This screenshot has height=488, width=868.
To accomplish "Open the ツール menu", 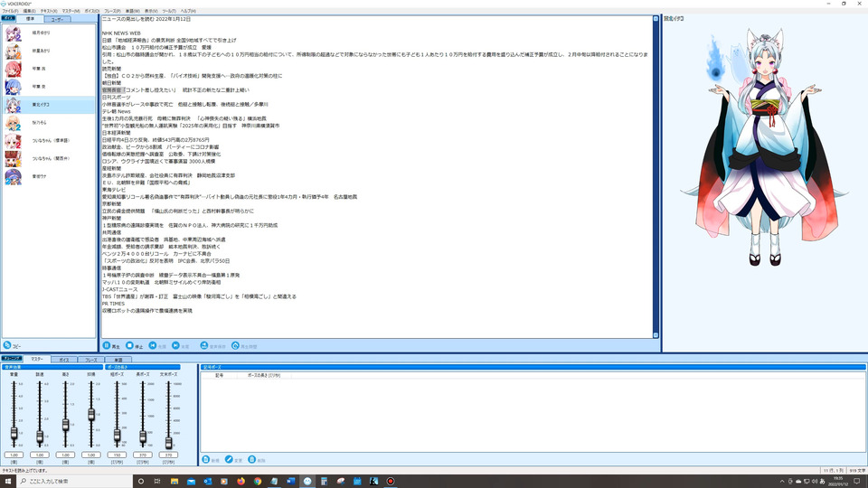I will coord(169,11).
